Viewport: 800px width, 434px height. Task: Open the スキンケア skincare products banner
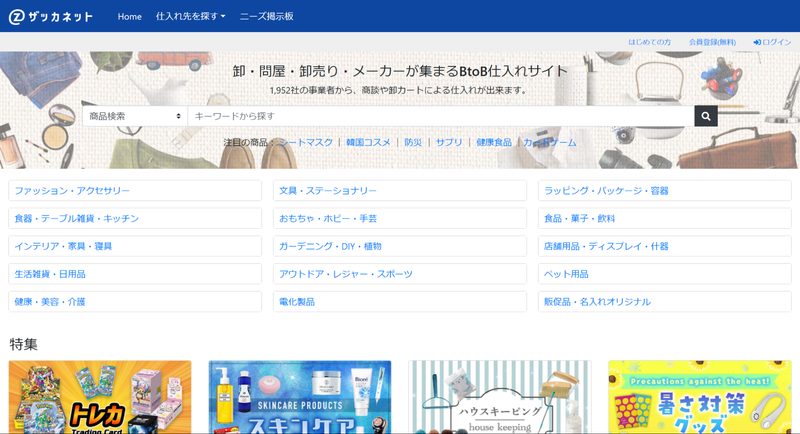click(x=300, y=397)
